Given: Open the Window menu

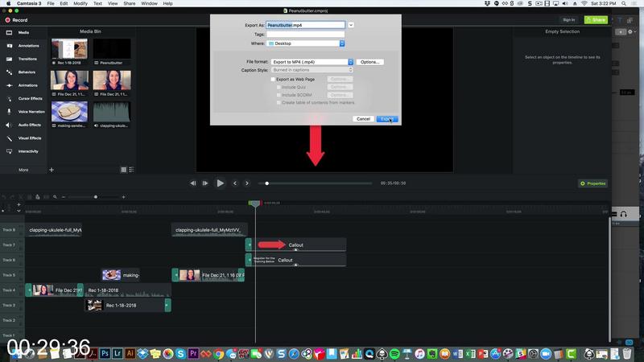Looking at the screenshot, I should pos(149,3).
